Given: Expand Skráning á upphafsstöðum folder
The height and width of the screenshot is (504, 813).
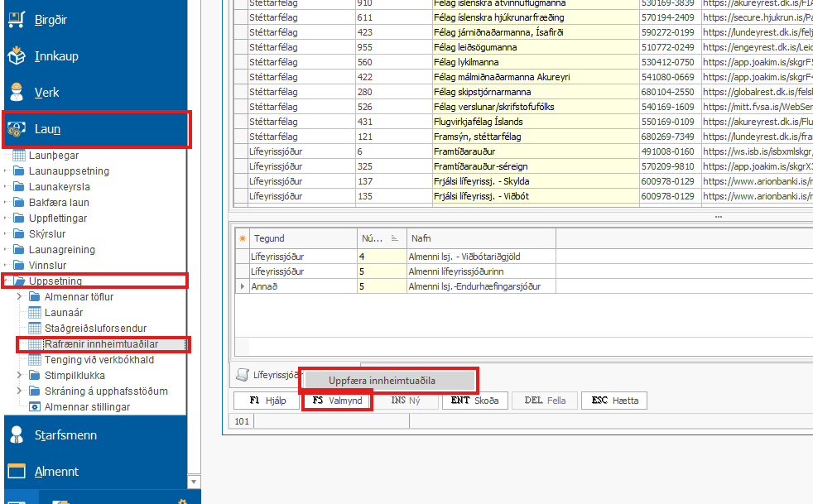Looking at the screenshot, I should coord(19,391).
